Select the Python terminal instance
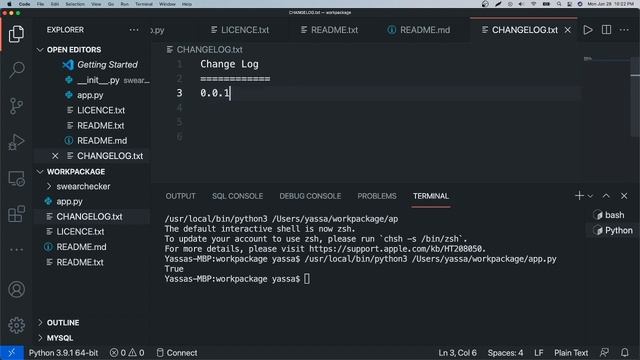The width and height of the screenshot is (640, 360). [612, 231]
